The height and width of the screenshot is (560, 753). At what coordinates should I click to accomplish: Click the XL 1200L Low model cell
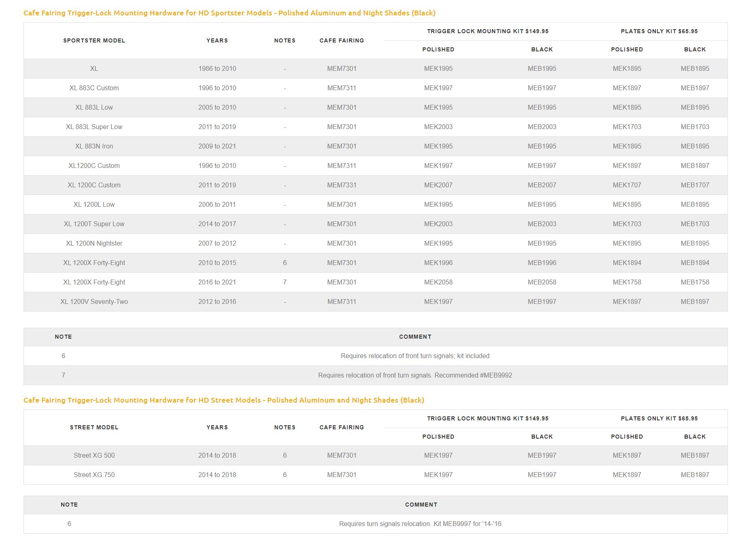point(94,204)
